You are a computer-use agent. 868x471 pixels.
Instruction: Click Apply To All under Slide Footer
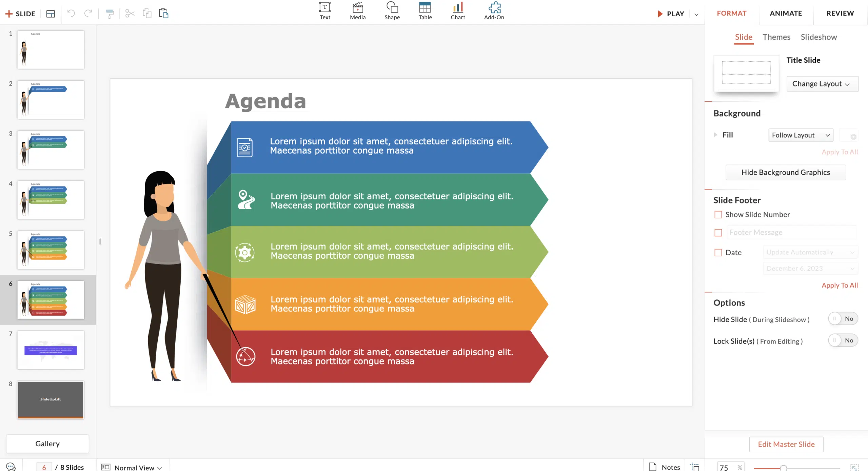(x=840, y=285)
